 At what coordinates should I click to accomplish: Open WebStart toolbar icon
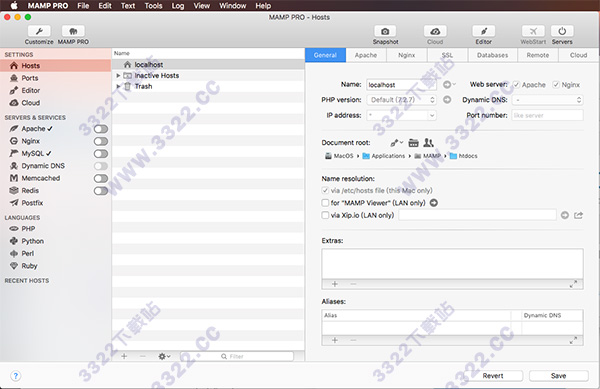click(533, 31)
